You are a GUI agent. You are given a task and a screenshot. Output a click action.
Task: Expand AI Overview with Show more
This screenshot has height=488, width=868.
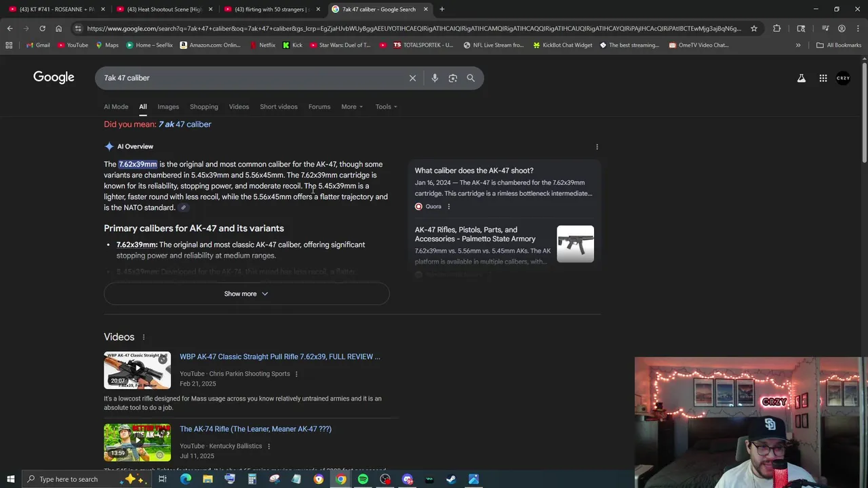(247, 293)
